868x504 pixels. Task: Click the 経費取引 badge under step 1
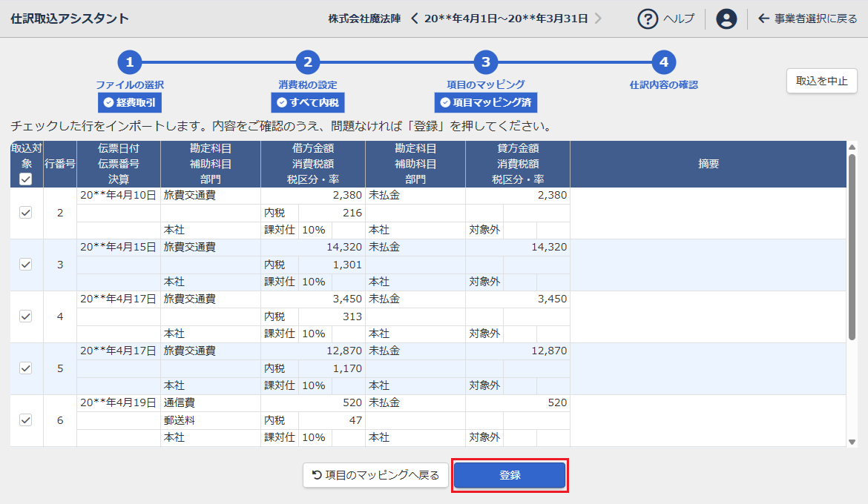pyautogui.click(x=130, y=103)
